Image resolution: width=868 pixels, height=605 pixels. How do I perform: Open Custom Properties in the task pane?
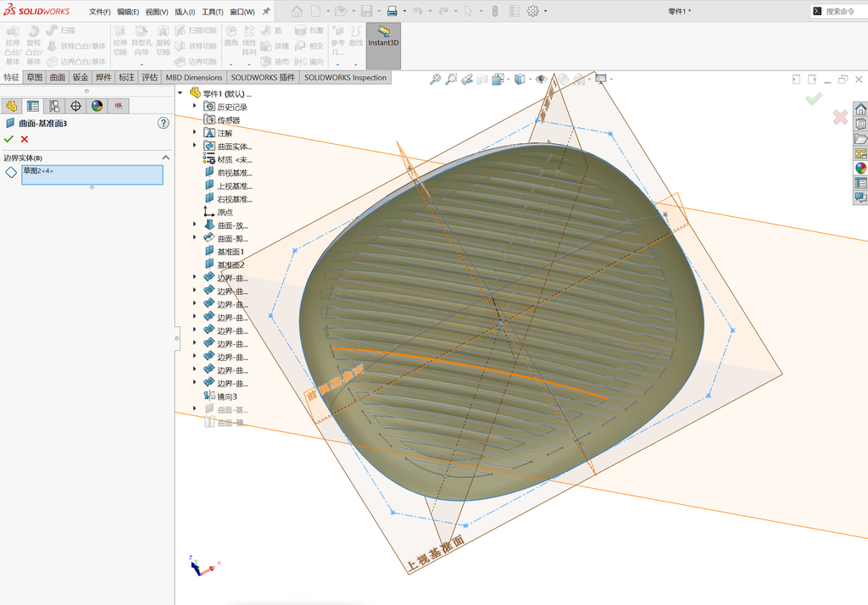click(x=860, y=183)
